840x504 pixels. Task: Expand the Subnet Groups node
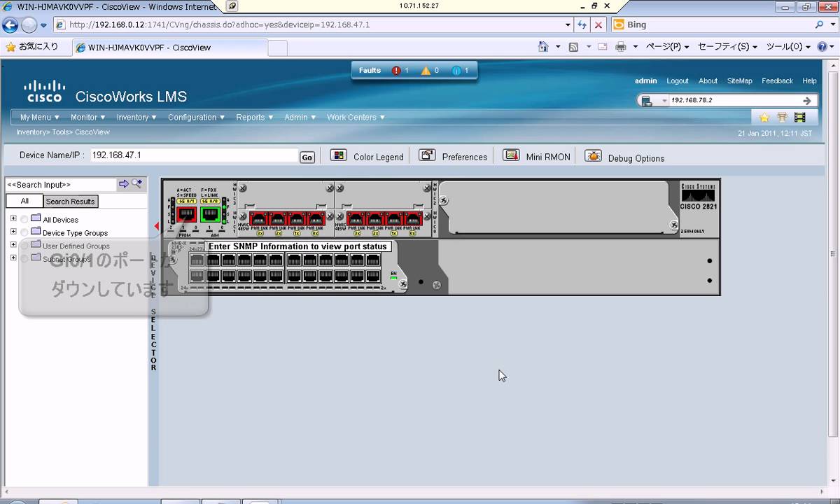13,258
